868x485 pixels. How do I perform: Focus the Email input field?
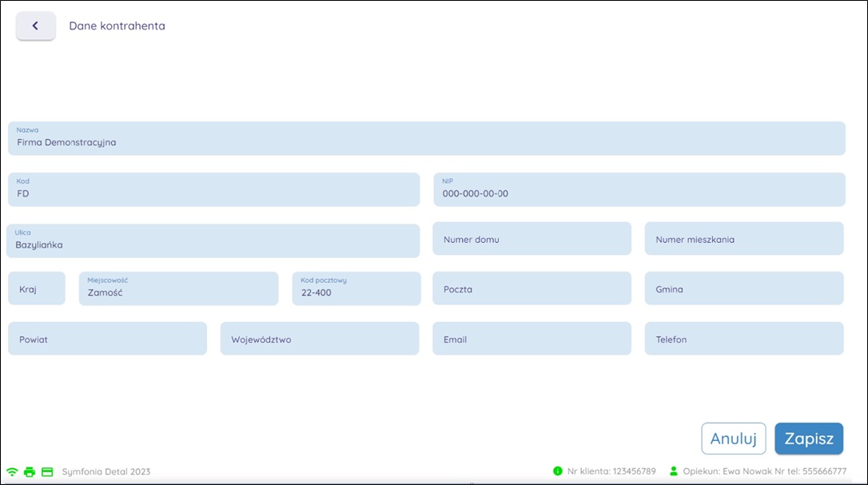click(x=532, y=339)
